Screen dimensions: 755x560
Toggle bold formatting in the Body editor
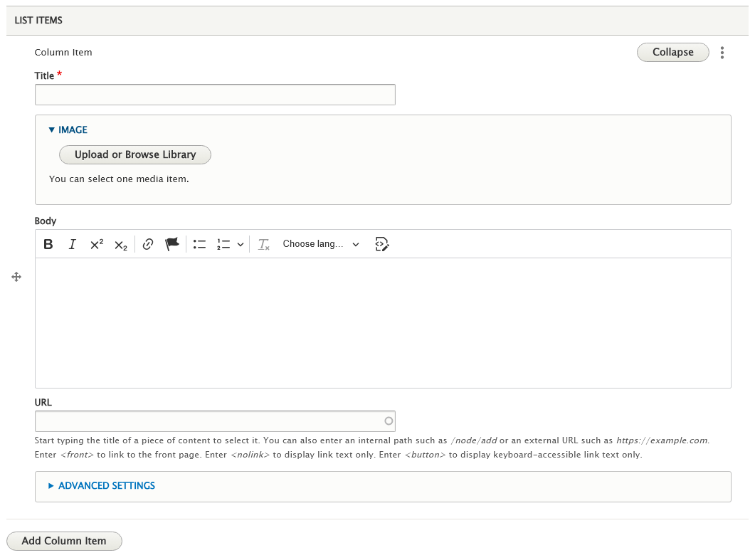pyautogui.click(x=48, y=244)
